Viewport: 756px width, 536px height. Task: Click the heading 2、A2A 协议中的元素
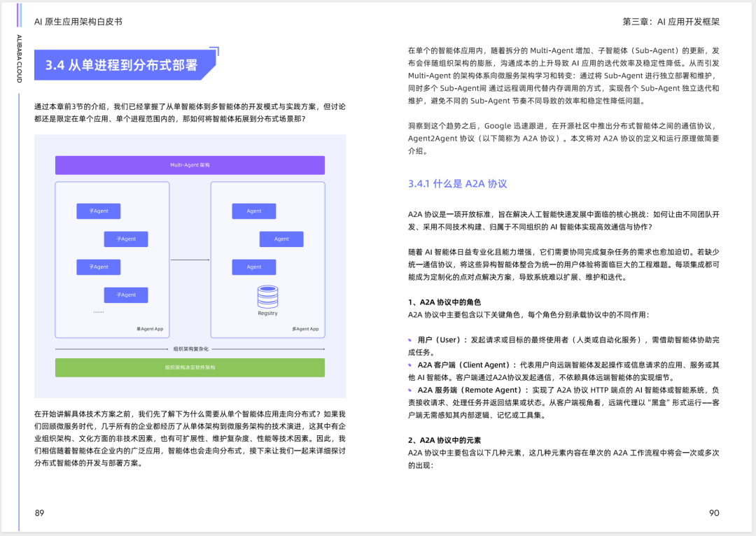click(x=444, y=440)
